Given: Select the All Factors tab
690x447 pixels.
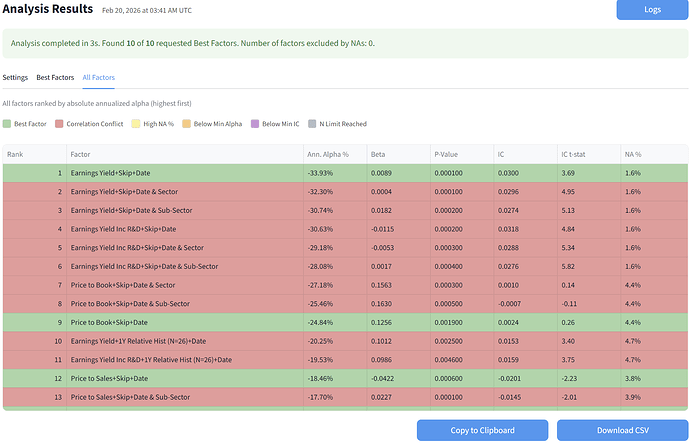Looking at the screenshot, I should pyautogui.click(x=99, y=77).
